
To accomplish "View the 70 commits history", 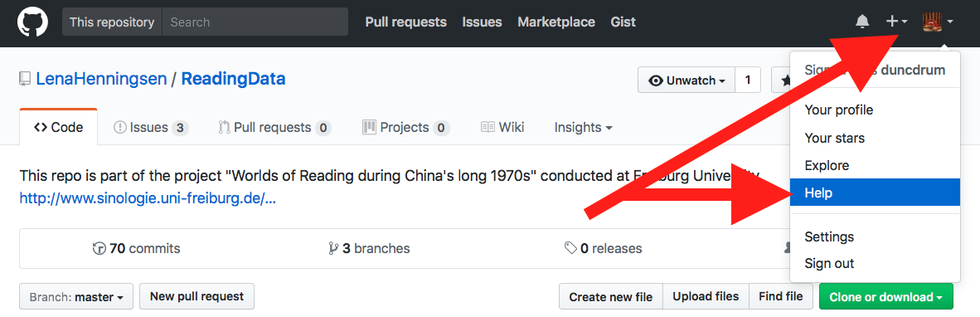I will [x=136, y=248].
